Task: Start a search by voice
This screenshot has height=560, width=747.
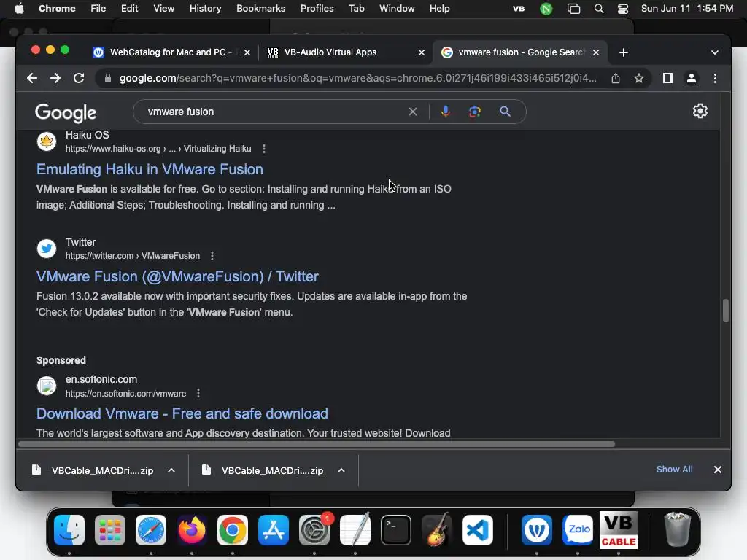Action: tap(446, 112)
